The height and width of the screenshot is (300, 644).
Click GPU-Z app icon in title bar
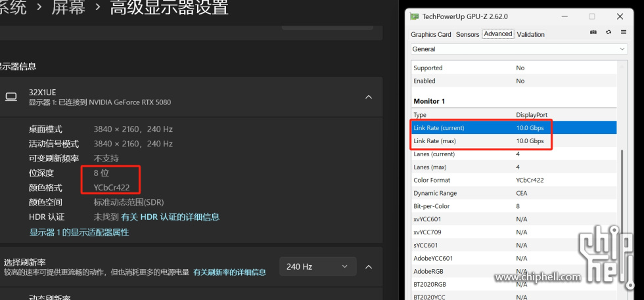click(415, 17)
